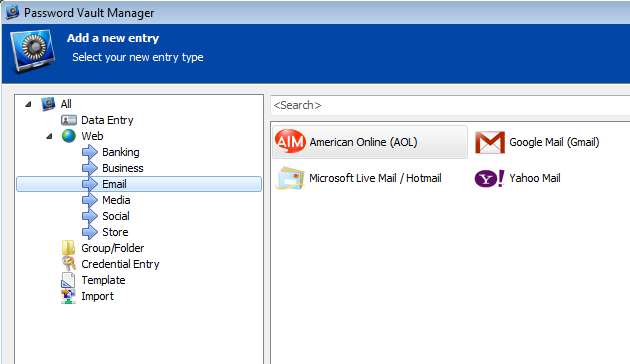Viewport: 630px width, 364px height.
Task: Choose American Online (AOL) entry
Action: click(x=370, y=142)
